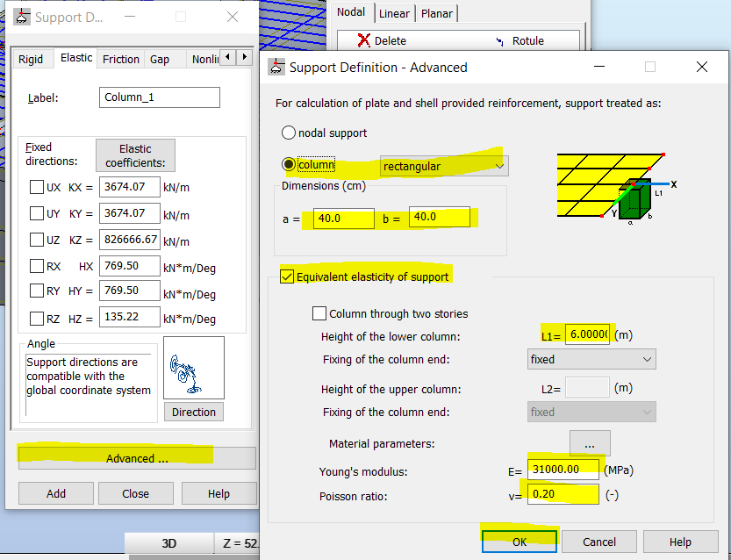731x560 pixels.
Task: Switch to the Friction tab
Action: [120, 59]
